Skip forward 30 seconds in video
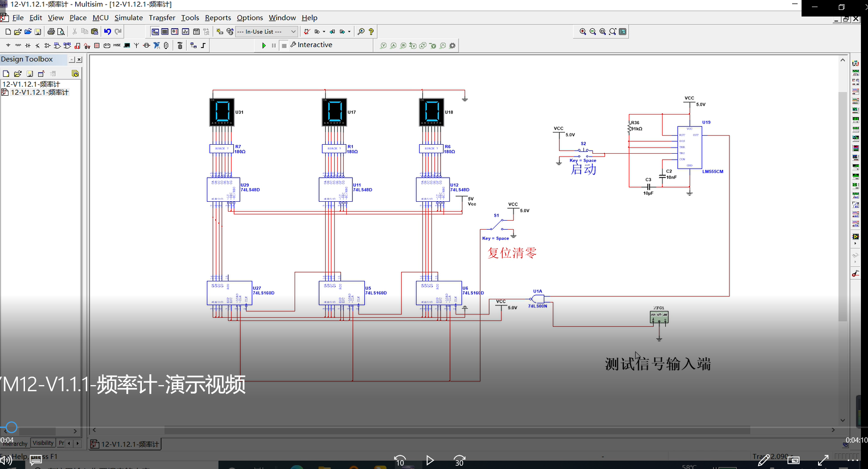 pos(459,461)
